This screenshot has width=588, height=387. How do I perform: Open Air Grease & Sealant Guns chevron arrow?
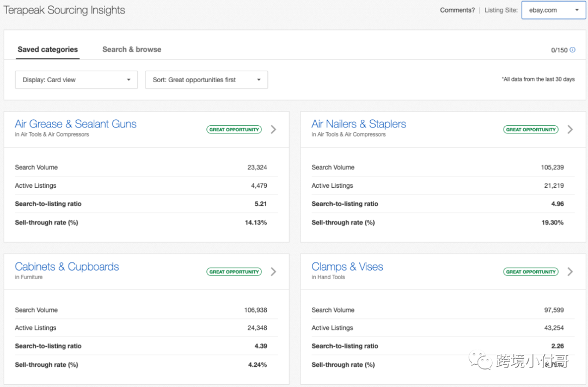(273, 130)
